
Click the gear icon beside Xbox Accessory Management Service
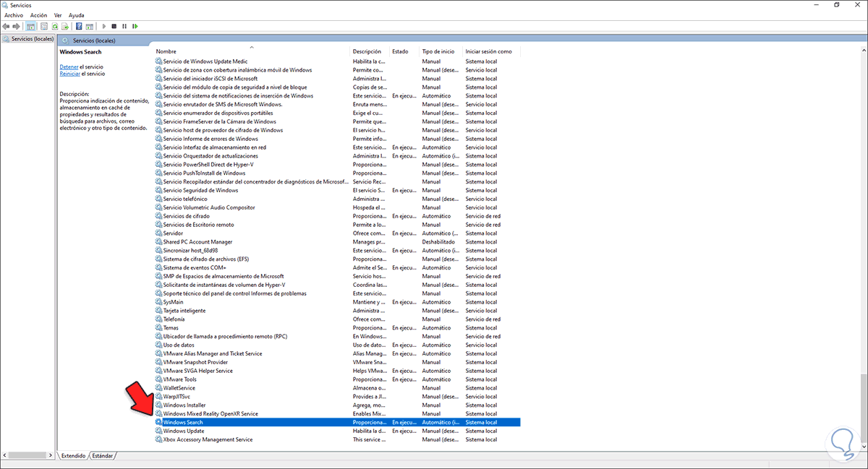tap(159, 439)
